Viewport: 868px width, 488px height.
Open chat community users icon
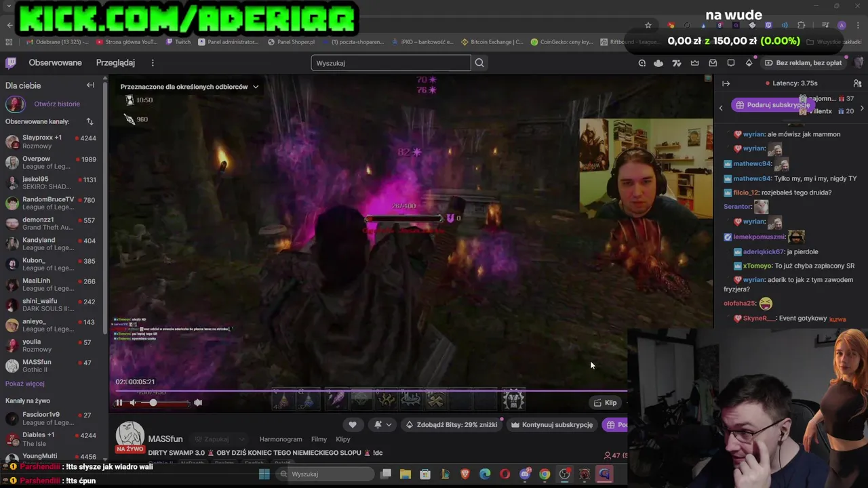click(x=857, y=83)
